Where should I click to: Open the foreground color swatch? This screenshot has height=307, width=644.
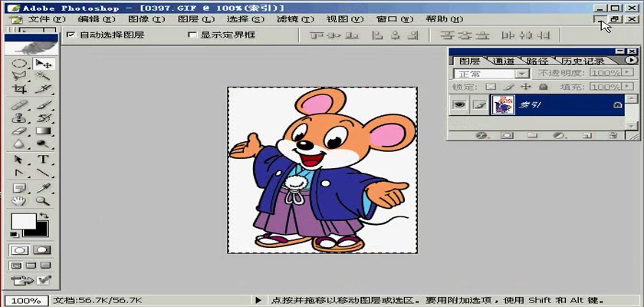click(x=23, y=222)
